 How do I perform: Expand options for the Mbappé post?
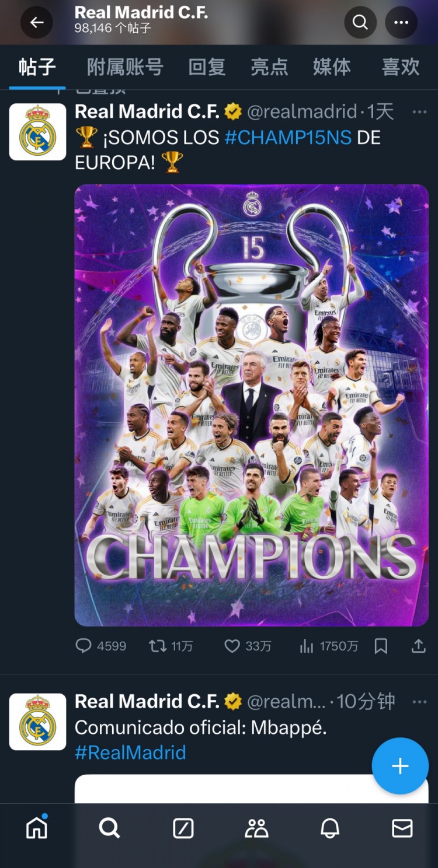[419, 701]
